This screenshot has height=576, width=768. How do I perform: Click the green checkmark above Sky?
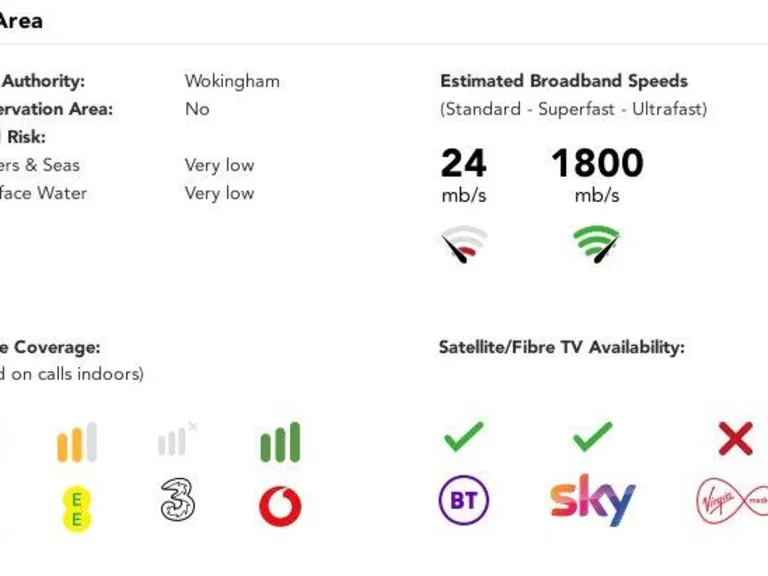[x=593, y=436]
